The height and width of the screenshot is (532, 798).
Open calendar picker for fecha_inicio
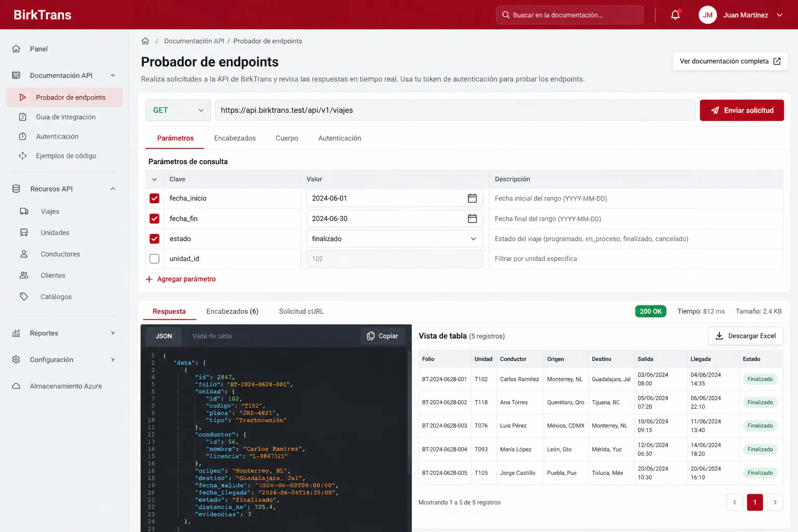[472, 198]
